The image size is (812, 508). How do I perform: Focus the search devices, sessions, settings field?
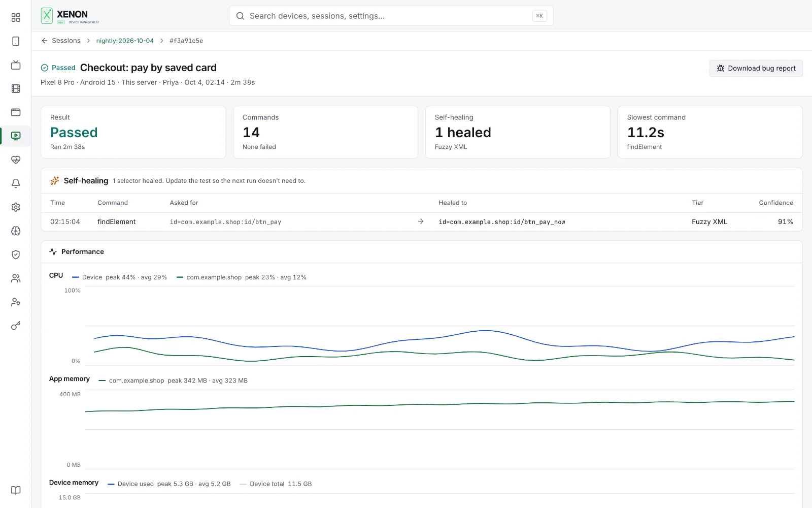tap(391, 16)
